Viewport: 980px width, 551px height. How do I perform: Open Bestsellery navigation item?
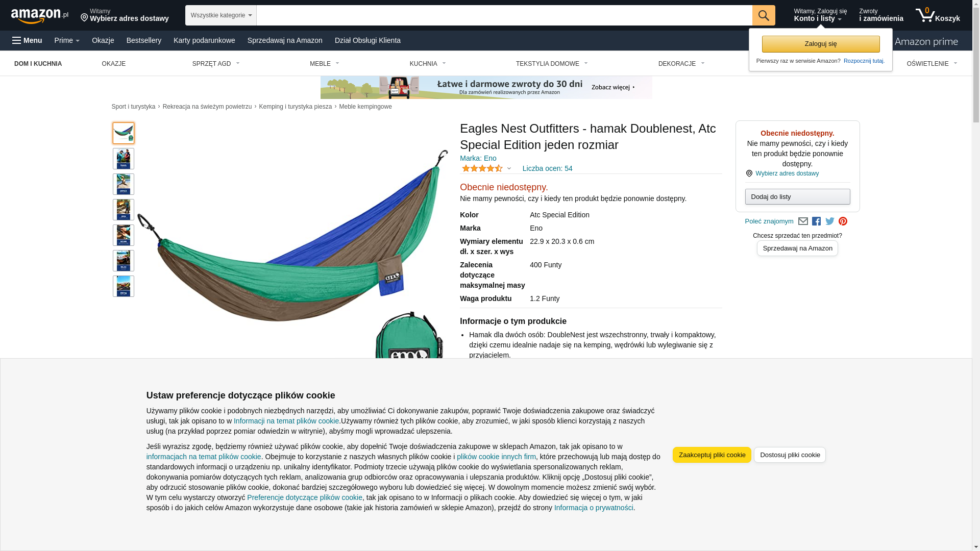[x=144, y=40]
